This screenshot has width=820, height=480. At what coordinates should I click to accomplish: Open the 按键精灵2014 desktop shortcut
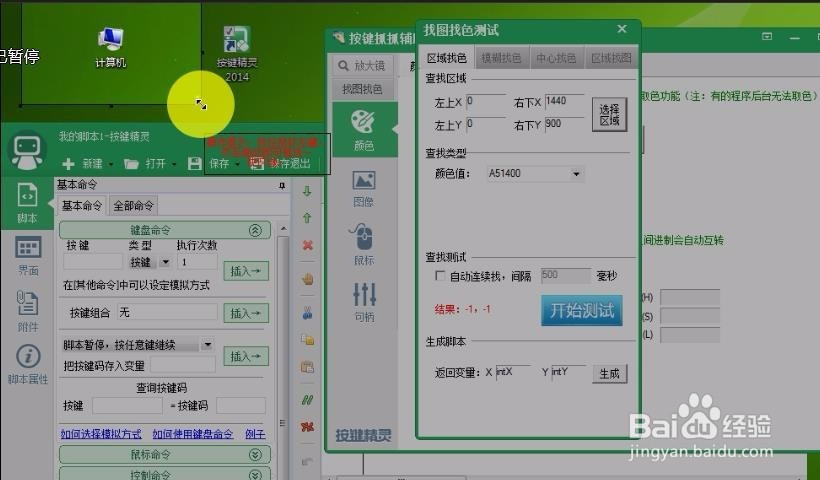(237, 53)
